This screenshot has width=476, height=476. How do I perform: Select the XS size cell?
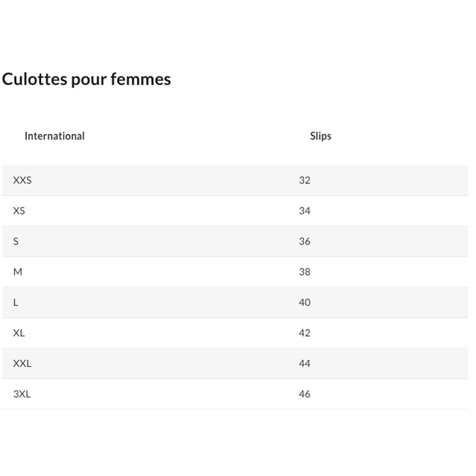click(19, 211)
